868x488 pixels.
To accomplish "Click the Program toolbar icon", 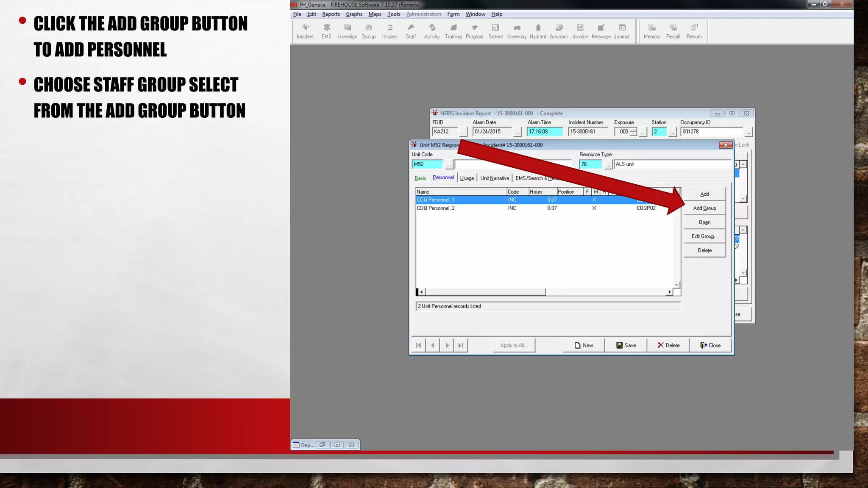I will tap(474, 31).
